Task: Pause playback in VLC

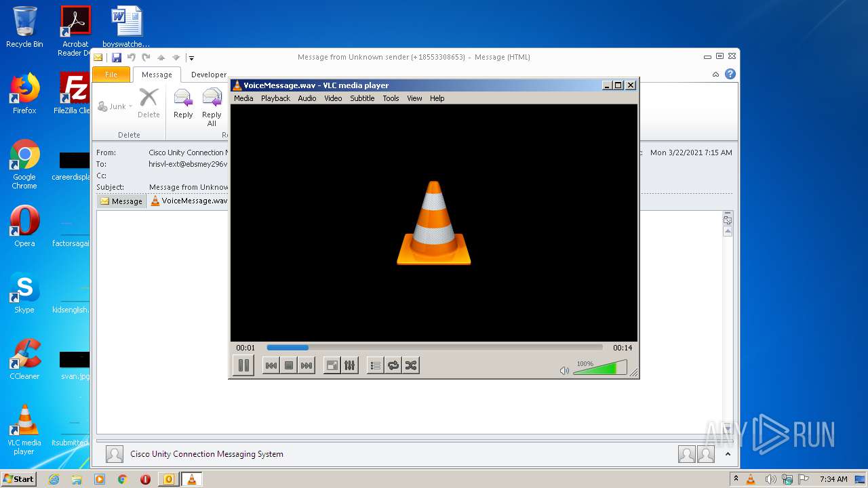Action: point(243,365)
